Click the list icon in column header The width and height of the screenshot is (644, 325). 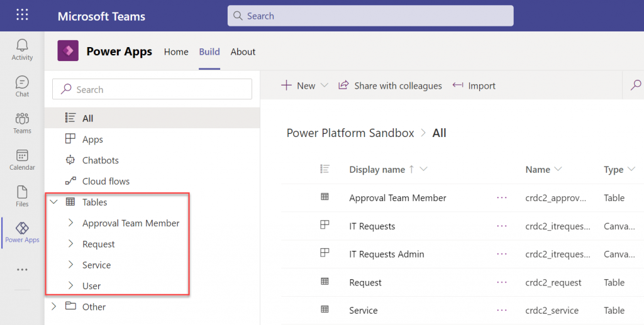pyautogui.click(x=325, y=168)
